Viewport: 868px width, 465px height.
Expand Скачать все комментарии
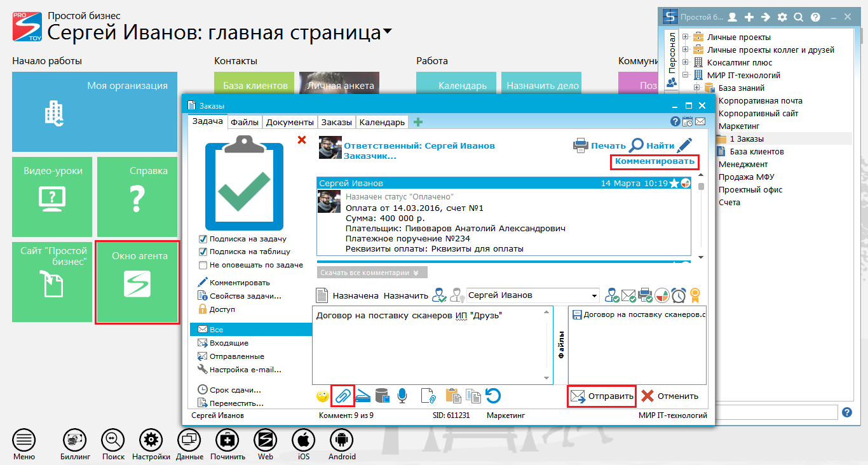(372, 273)
